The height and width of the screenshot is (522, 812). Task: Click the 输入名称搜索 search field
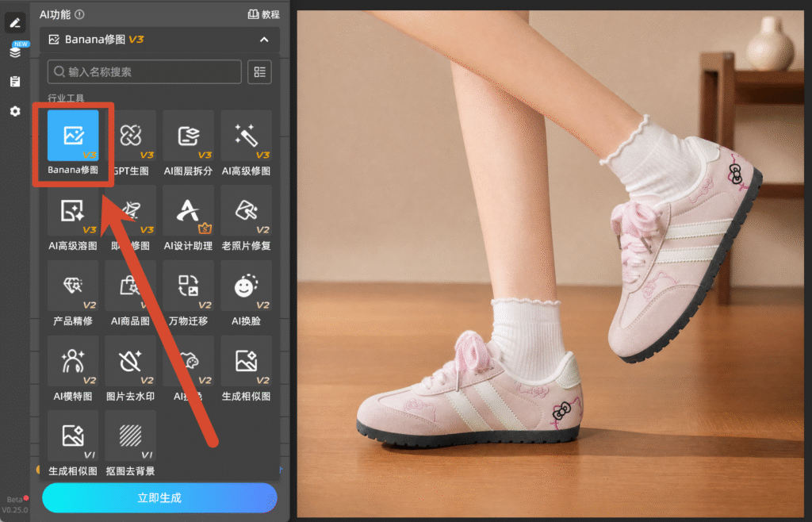click(144, 72)
